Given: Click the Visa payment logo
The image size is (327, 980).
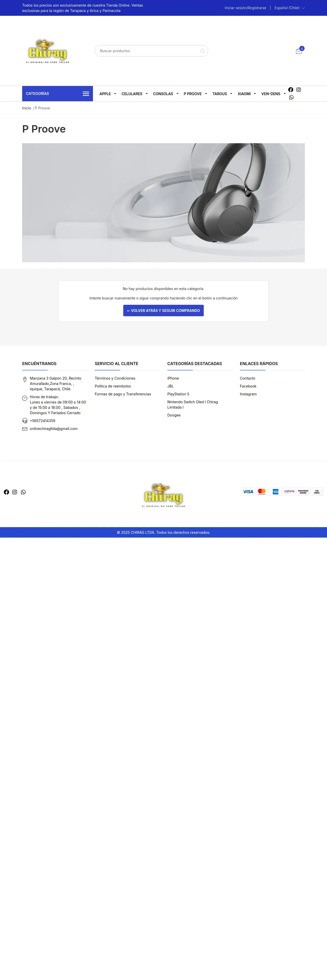Looking at the screenshot, I should click(248, 492).
